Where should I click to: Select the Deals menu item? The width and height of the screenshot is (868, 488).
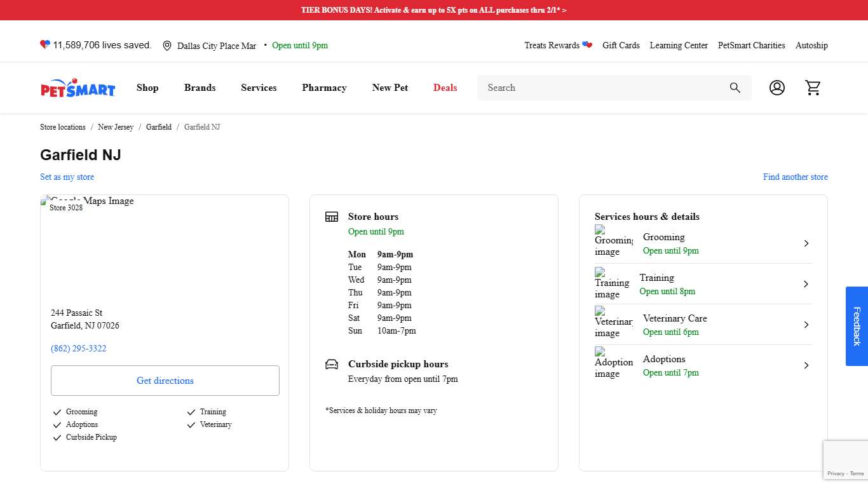(445, 88)
